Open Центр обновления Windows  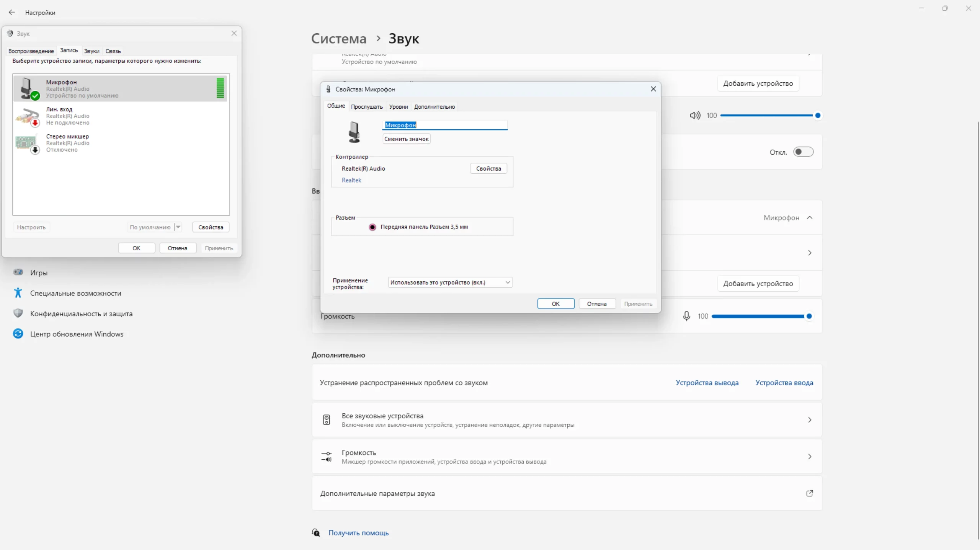[x=77, y=334]
